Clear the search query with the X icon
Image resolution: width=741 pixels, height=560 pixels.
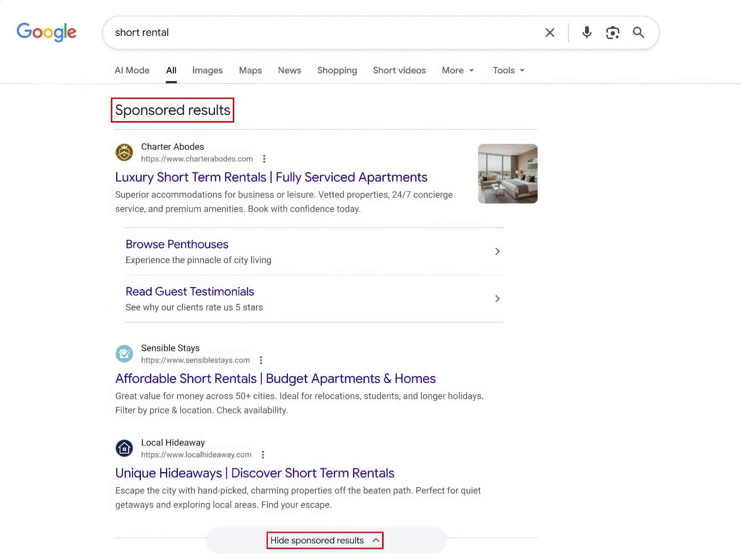550,32
